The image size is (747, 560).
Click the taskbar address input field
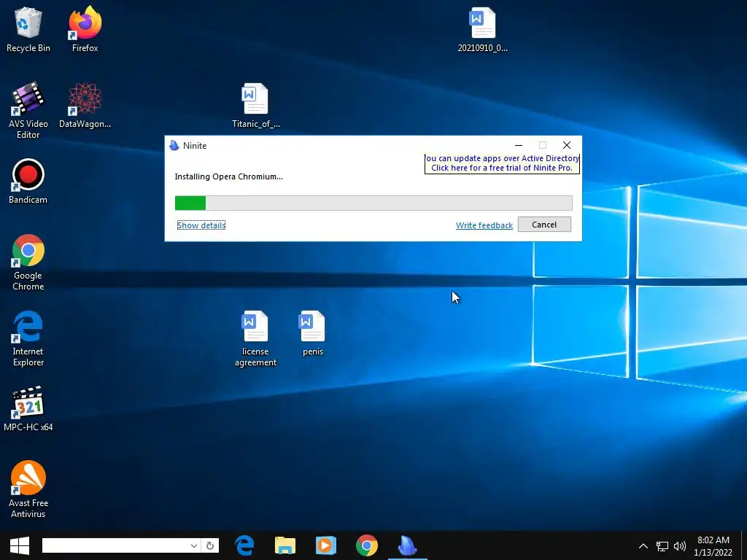pos(115,545)
